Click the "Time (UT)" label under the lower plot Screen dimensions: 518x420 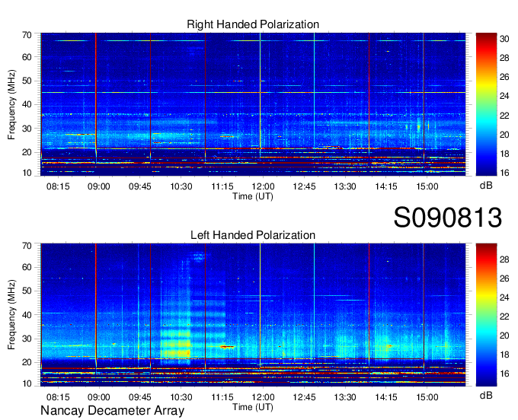click(x=253, y=407)
